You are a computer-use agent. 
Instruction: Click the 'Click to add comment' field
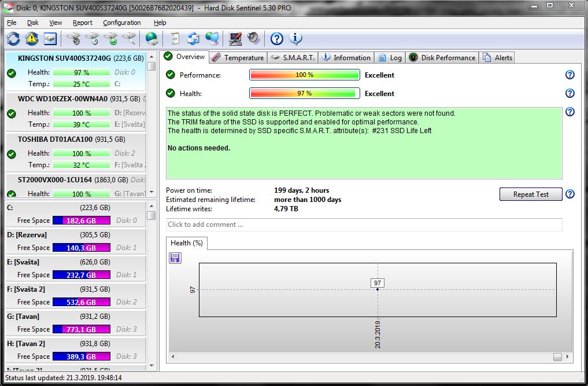point(364,225)
